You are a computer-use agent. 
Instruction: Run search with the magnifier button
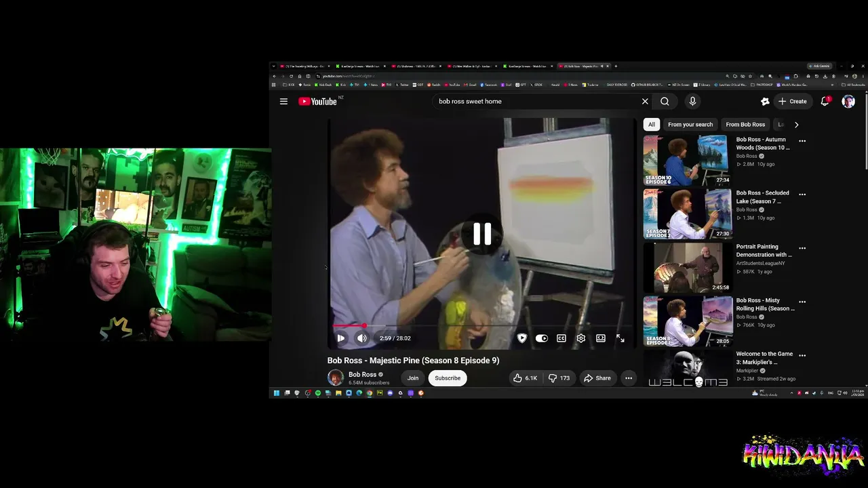click(x=665, y=102)
